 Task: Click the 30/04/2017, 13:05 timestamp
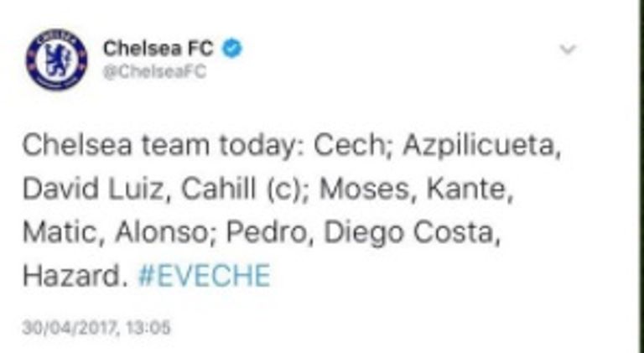tap(96, 326)
